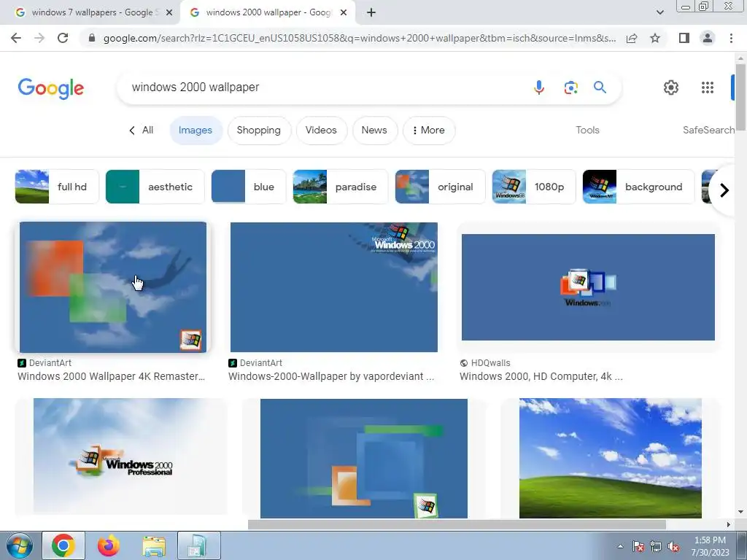
Task: Launch Firefox from the taskbar
Action: click(108, 545)
